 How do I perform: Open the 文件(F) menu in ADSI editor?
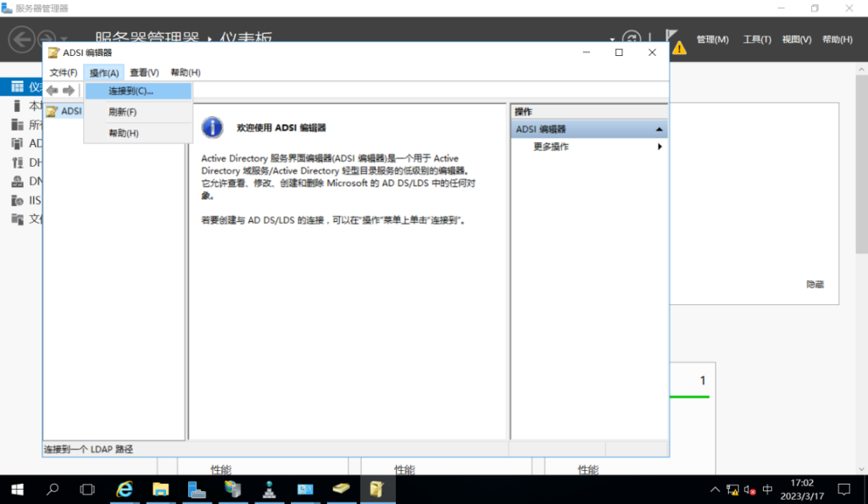(63, 73)
